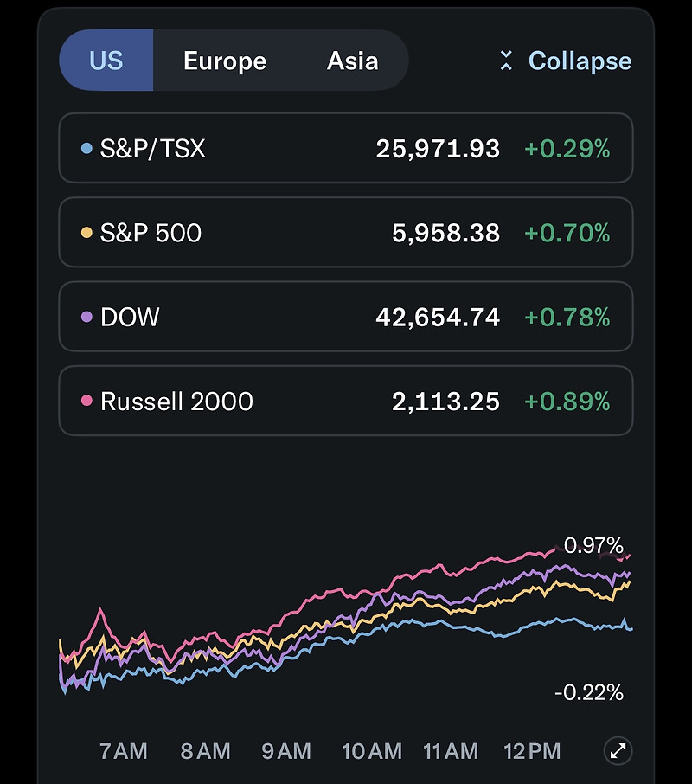This screenshot has width=692, height=784.
Task: Click the expand chart icon
Action: [618, 750]
